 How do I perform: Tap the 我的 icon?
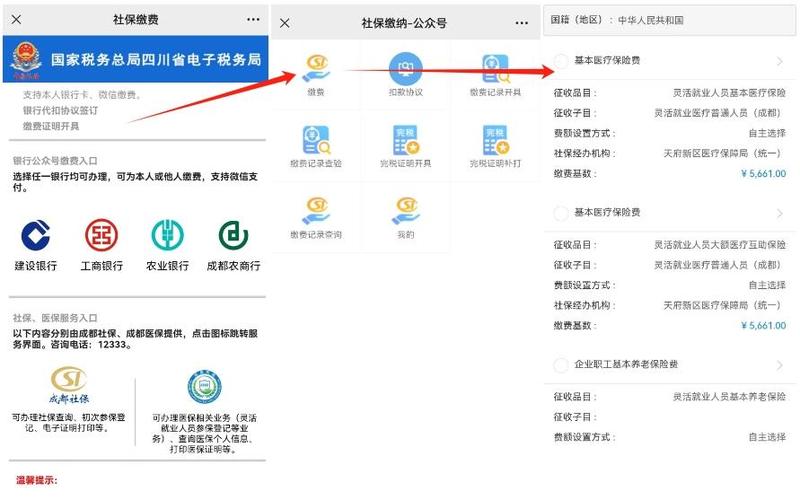coord(406,211)
